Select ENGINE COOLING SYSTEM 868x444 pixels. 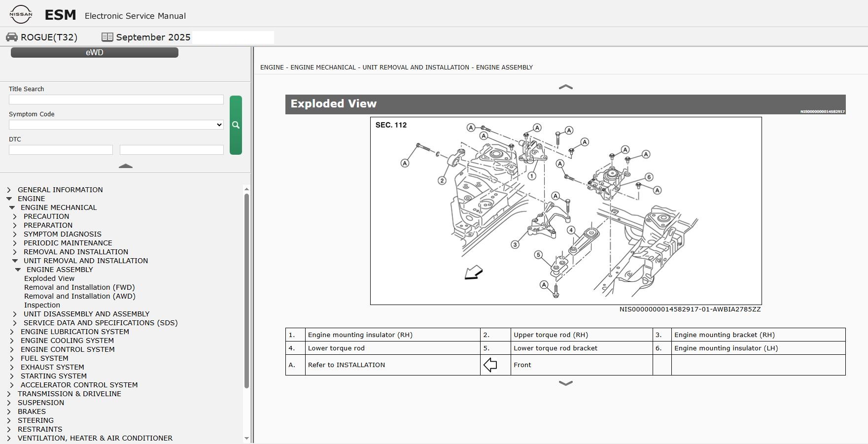67,341
